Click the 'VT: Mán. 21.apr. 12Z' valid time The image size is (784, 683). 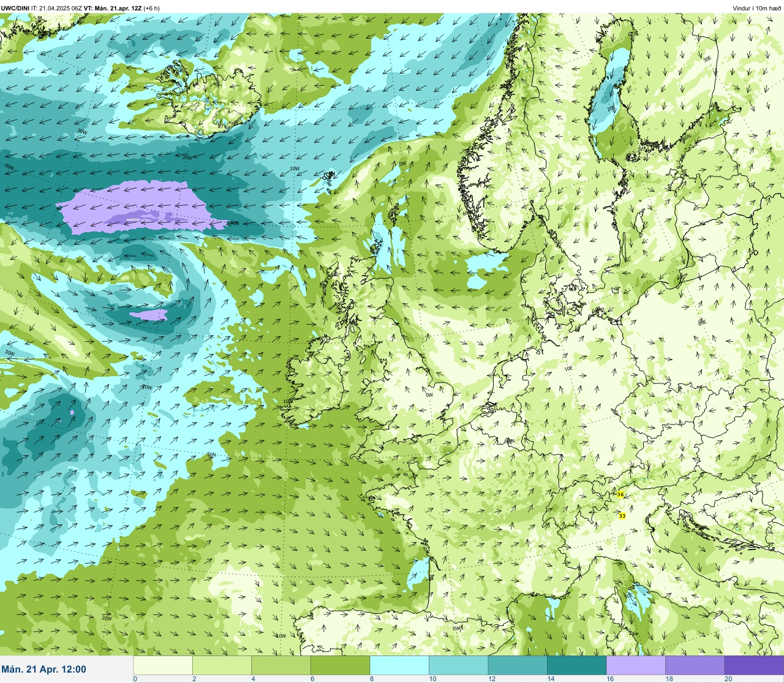[113, 8]
